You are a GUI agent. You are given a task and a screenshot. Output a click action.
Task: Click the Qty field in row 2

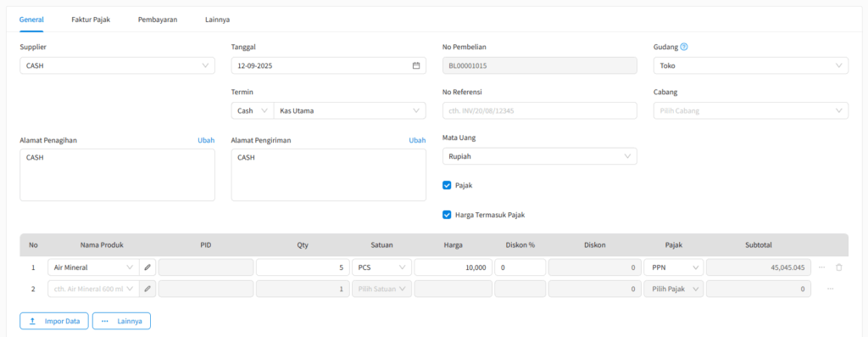tap(303, 289)
